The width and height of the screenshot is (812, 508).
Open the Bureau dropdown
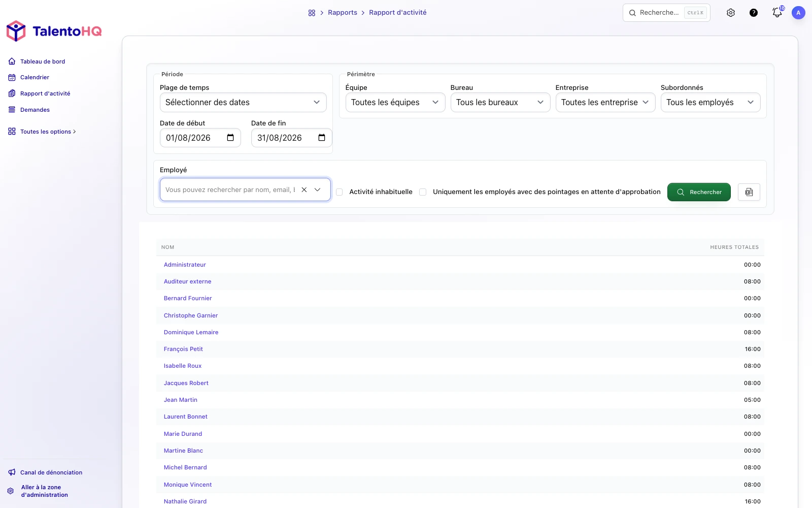coord(500,102)
